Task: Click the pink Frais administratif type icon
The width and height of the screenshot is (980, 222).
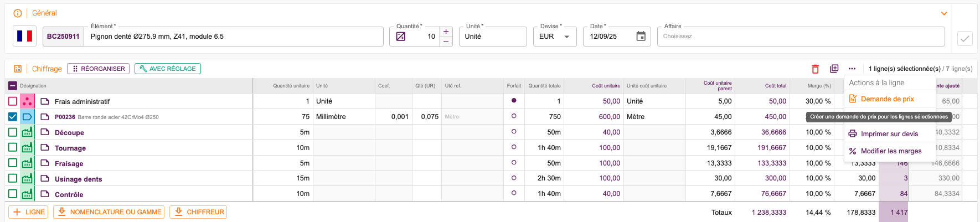Action: (x=27, y=101)
